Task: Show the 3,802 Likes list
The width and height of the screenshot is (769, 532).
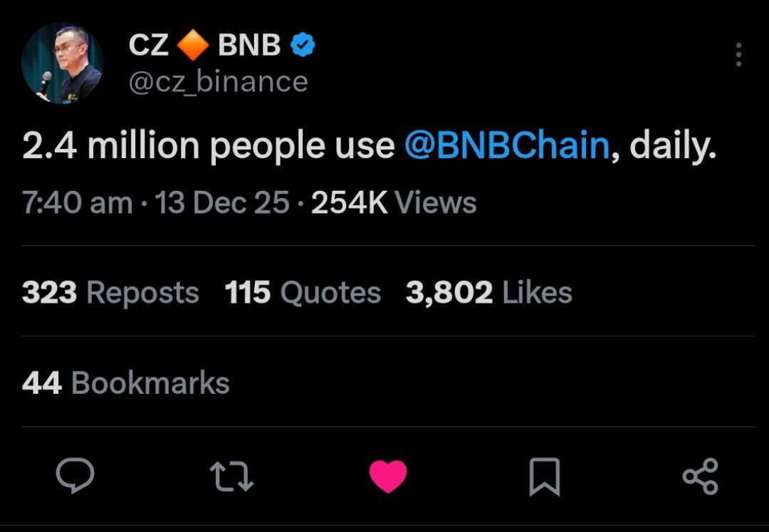Action: [x=488, y=293]
